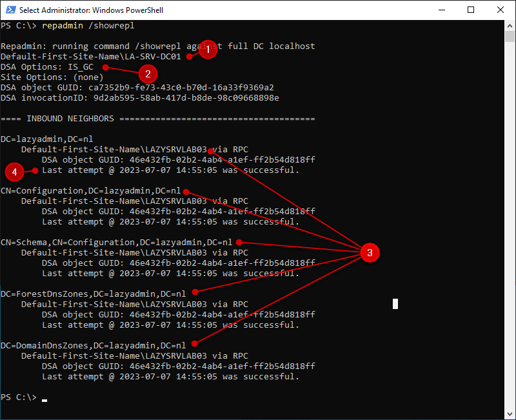Screen dimensions: 516x420
Task: Click the 'repadmin /showrepl' command text
Action: [x=88, y=26]
